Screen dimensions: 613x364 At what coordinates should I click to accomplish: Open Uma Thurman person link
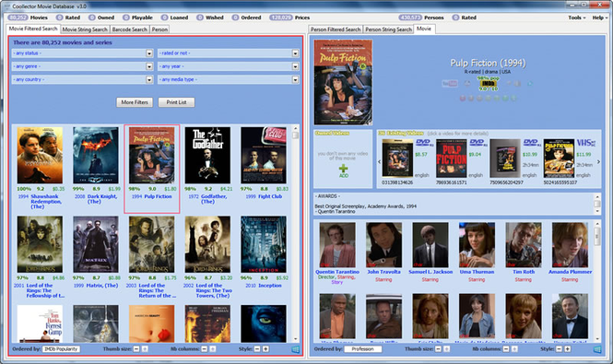477,272
